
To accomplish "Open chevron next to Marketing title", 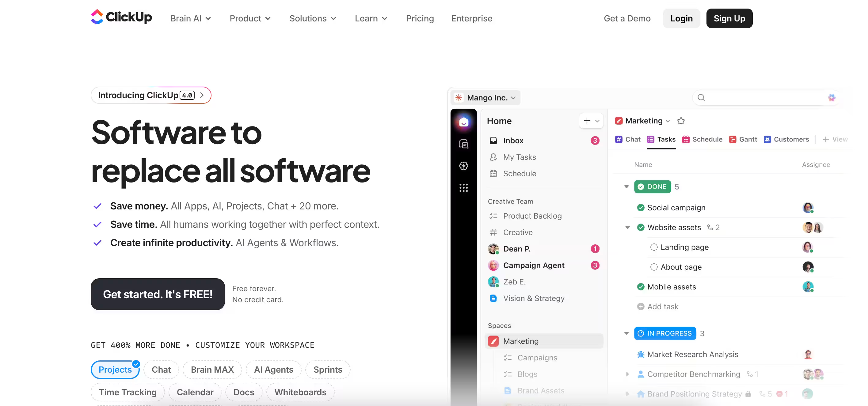I will pos(668,121).
